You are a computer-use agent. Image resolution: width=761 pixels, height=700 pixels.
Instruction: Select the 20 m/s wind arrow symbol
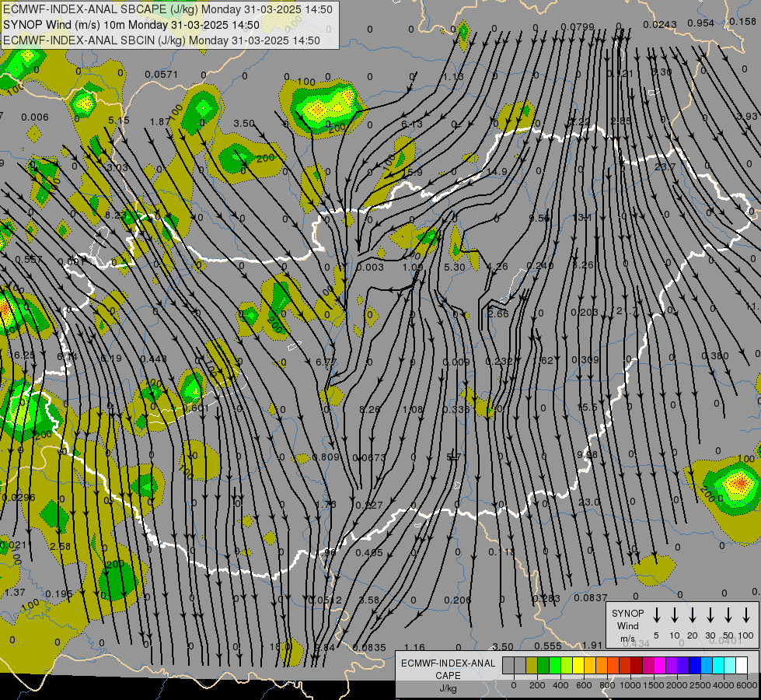click(x=692, y=615)
